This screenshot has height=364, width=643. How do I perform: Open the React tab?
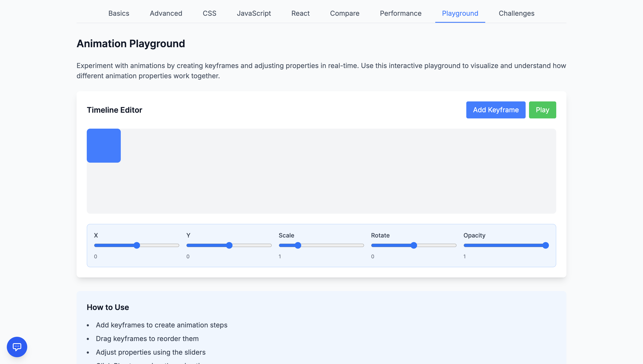[300, 13]
